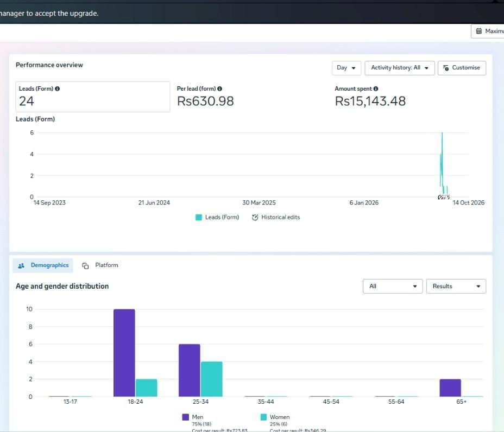
Task: Select the Leads (Form) metric card
Action: pyautogui.click(x=92, y=97)
